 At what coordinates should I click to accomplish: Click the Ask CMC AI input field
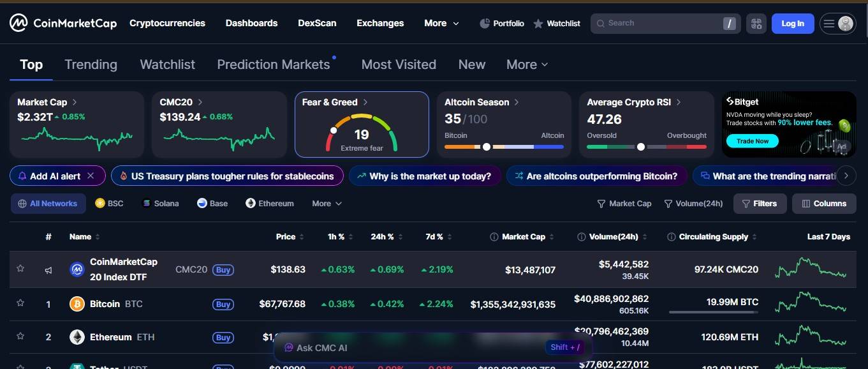415,348
